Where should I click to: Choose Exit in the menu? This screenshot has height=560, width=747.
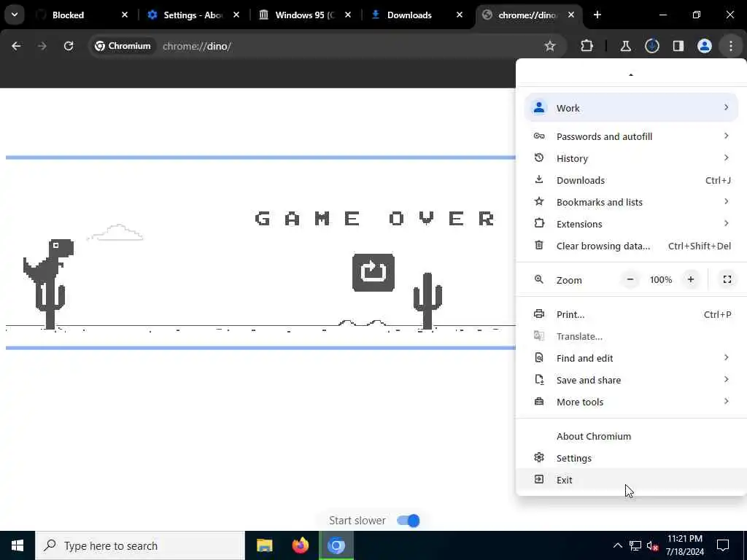pos(631,480)
